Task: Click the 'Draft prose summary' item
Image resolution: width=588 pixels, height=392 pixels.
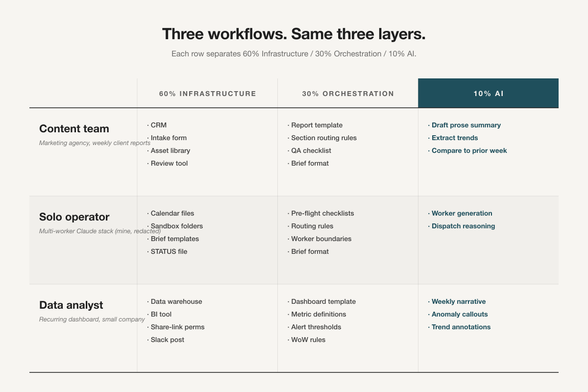Action: pyautogui.click(x=465, y=125)
